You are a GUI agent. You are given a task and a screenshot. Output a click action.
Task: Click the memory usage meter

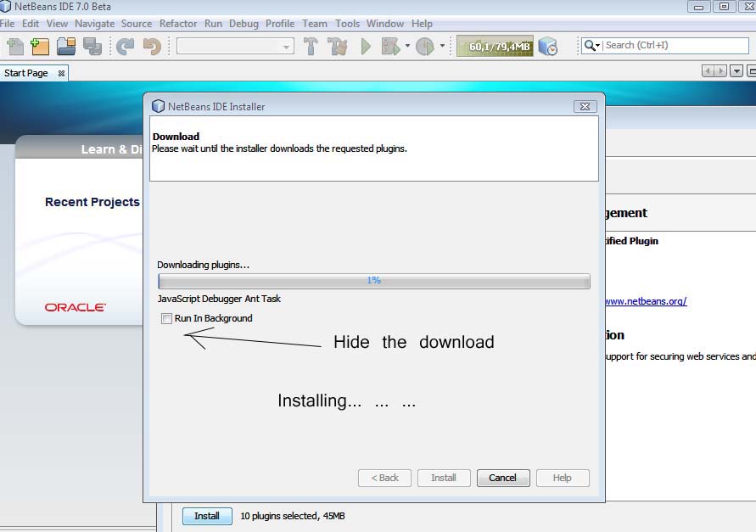[496, 47]
